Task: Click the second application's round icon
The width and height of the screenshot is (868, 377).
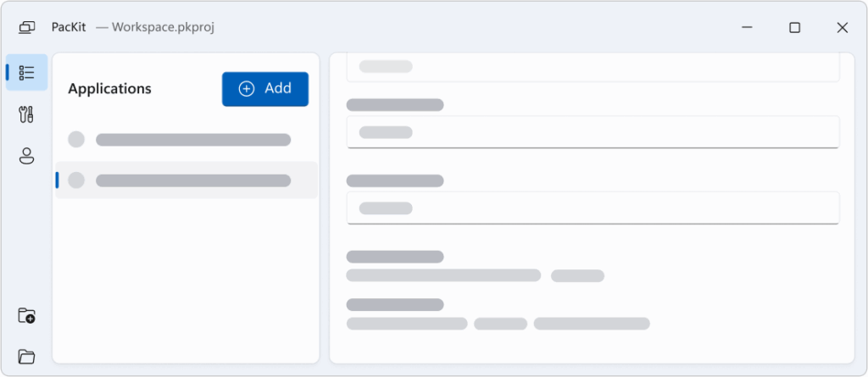Action: 76,180
